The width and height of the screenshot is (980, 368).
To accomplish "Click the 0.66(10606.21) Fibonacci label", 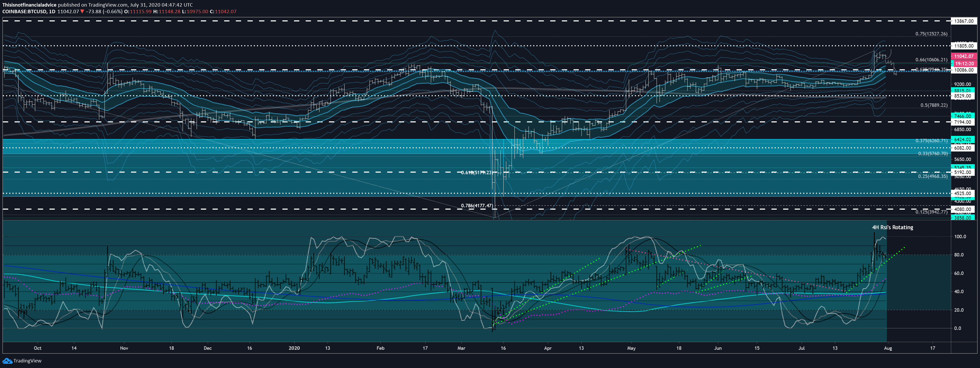I will (931, 60).
